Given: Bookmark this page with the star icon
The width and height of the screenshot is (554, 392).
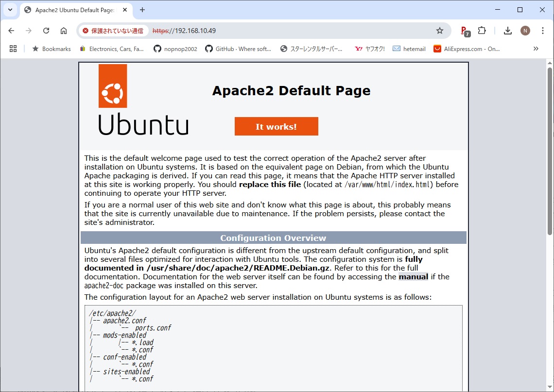Looking at the screenshot, I should [x=439, y=31].
